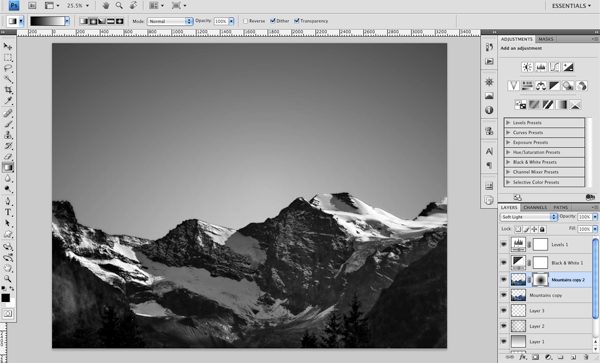Uncheck the Dither checkbox
This screenshot has width=600, height=363.
272,21
